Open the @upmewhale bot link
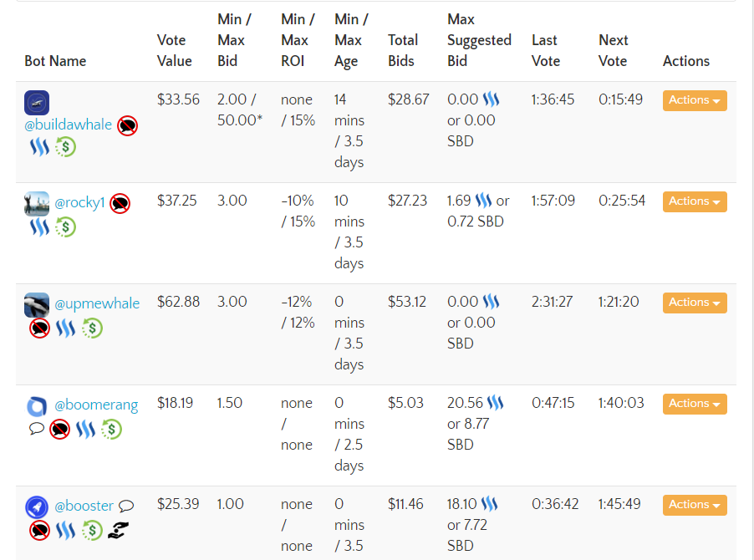The height and width of the screenshot is (560, 754). pyautogui.click(x=97, y=303)
